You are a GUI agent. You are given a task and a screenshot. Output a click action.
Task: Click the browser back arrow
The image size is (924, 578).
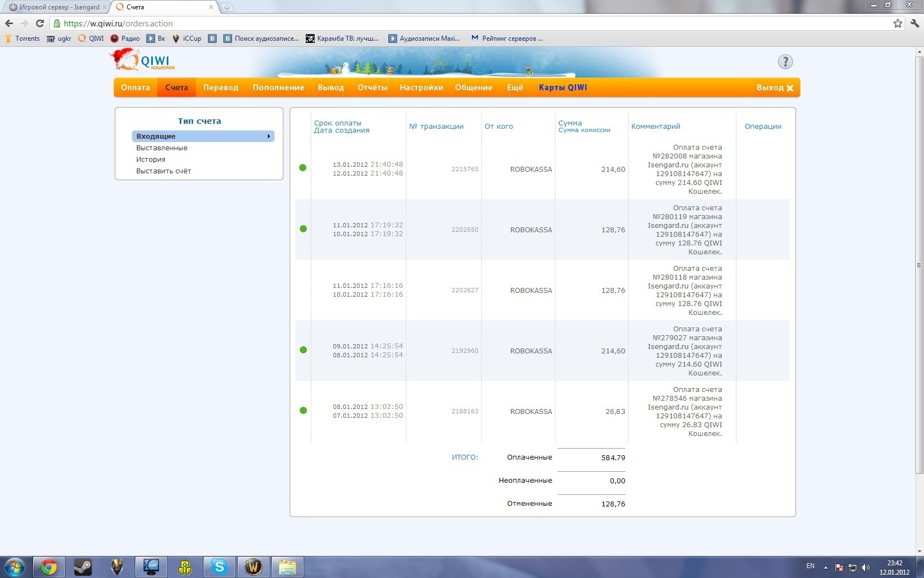pos(9,23)
